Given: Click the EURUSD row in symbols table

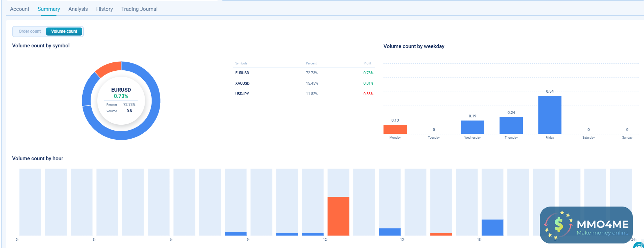Looking at the screenshot, I should [242, 73].
